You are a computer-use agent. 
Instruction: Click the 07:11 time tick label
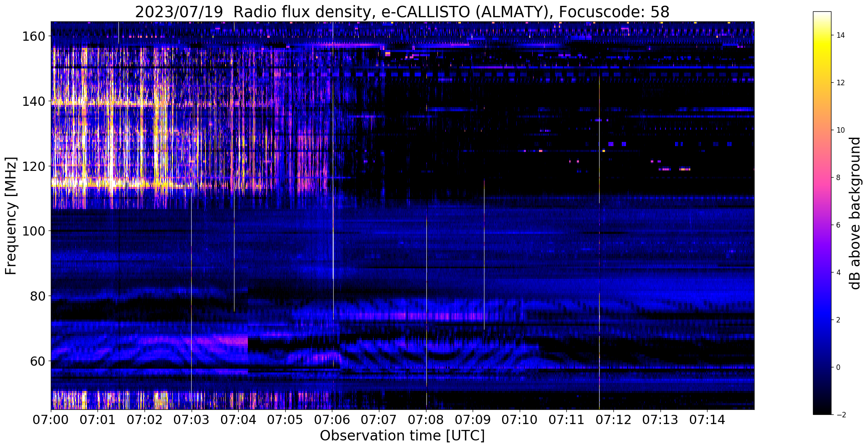click(567, 419)
